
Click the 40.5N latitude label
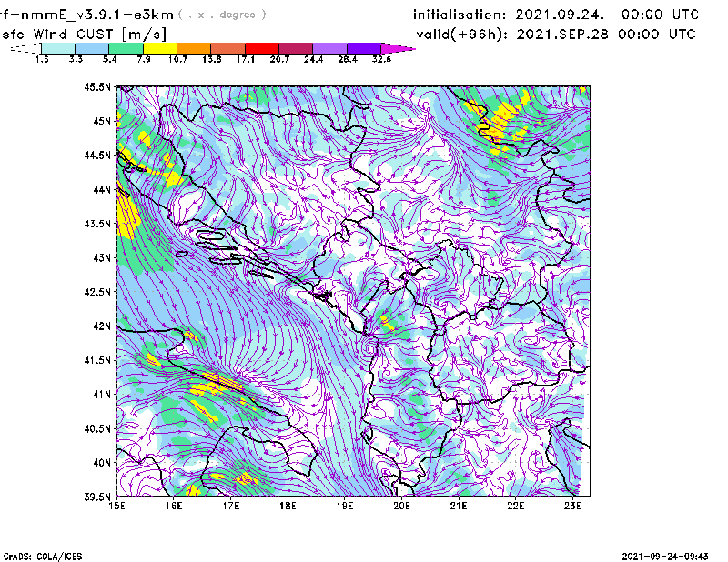point(97,429)
